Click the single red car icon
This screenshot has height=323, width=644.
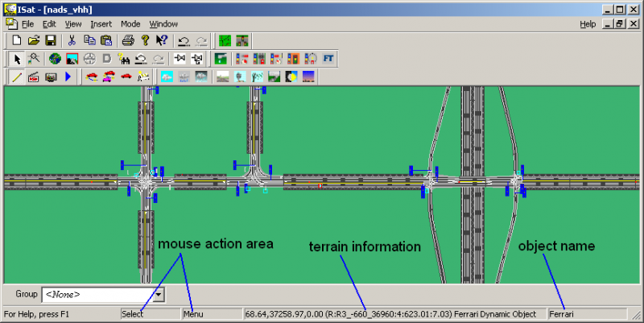(x=126, y=77)
